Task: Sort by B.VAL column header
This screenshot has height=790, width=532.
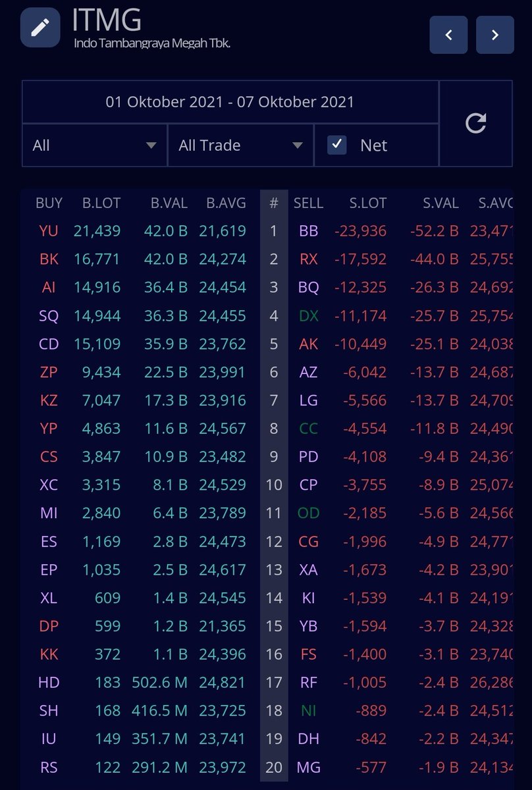Action: tap(169, 203)
